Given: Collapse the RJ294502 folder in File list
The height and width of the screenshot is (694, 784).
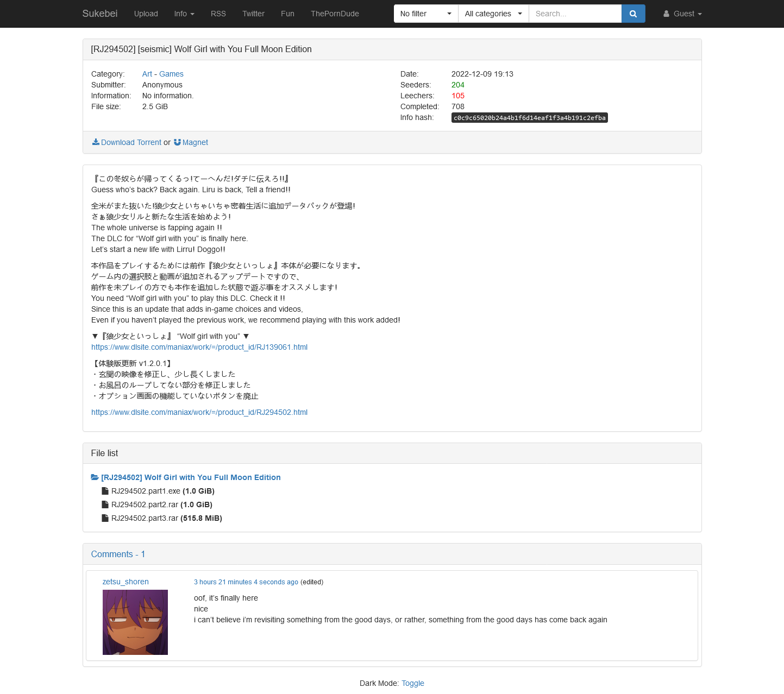Looking at the screenshot, I should tap(191, 477).
